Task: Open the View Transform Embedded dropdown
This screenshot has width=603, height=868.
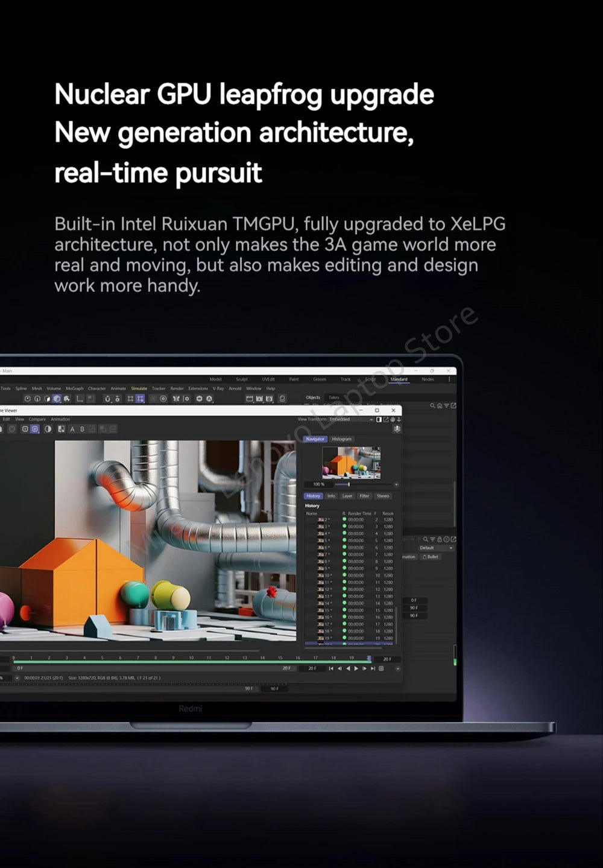Action: (350, 419)
